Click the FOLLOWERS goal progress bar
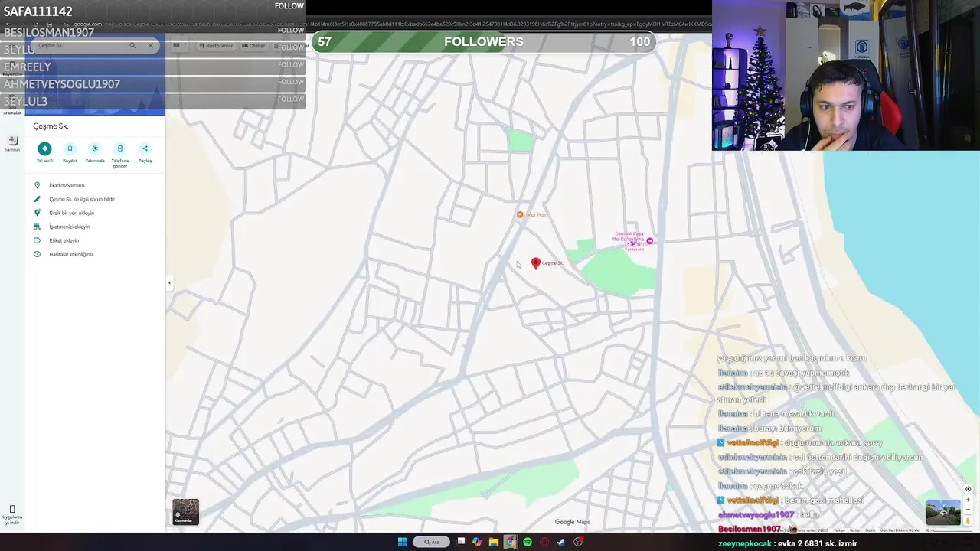The image size is (980, 551). click(483, 42)
